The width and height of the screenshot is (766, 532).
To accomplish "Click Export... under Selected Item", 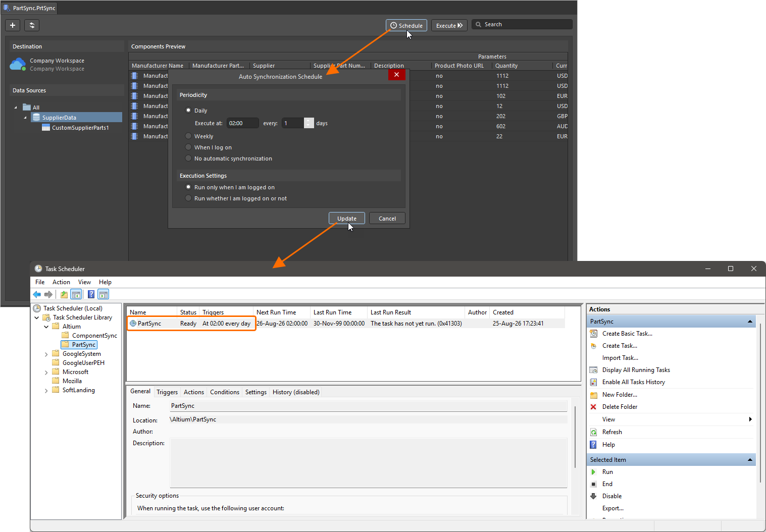I will coord(613,508).
